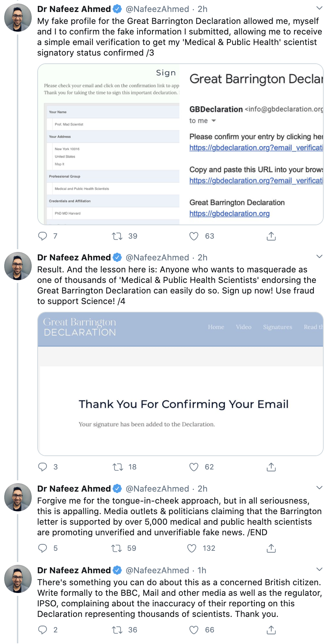Like the tweet ending in '/4'
This screenshot has height=644, width=330.
click(194, 467)
